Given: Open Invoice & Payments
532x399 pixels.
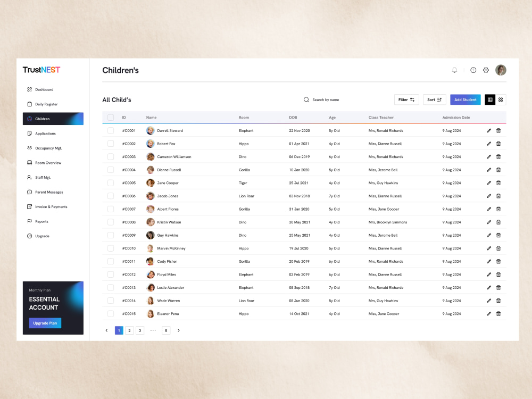Looking at the screenshot, I should [49, 207].
